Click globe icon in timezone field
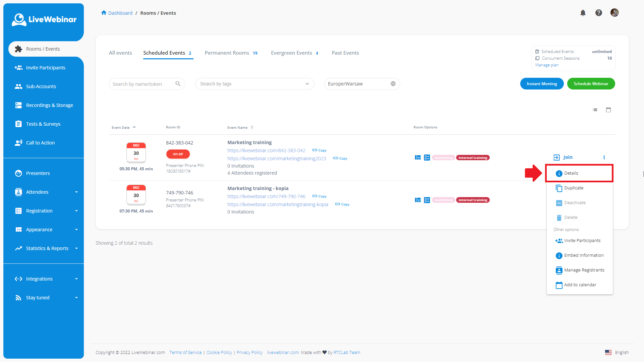This screenshot has width=644, height=362. click(x=393, y=84)
